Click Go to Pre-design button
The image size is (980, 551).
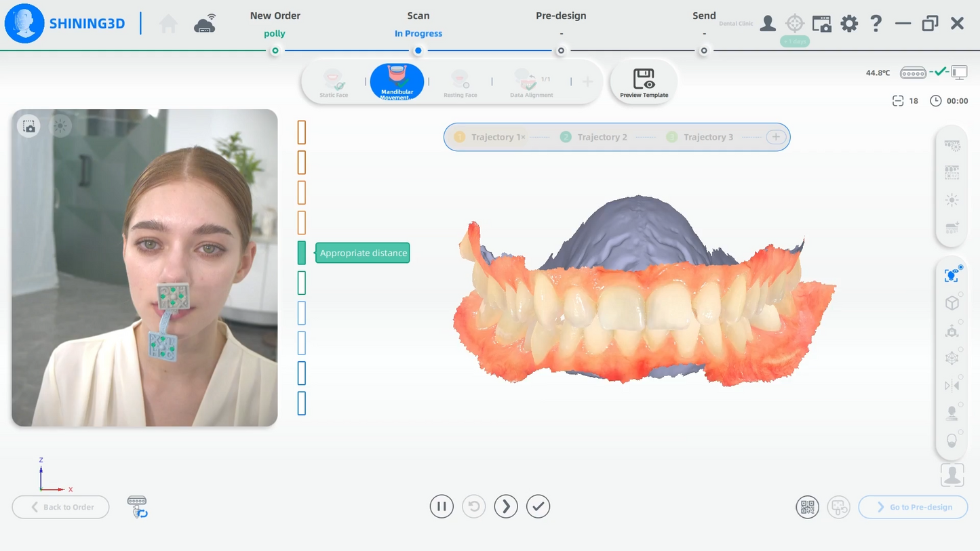tap(913, 507)
